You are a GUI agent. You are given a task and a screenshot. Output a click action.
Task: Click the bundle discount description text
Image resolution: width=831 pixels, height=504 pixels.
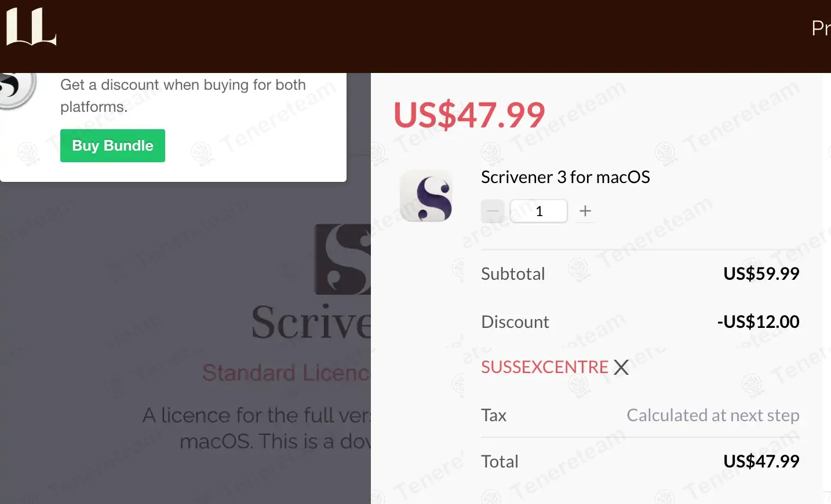(x=183, y=96)
